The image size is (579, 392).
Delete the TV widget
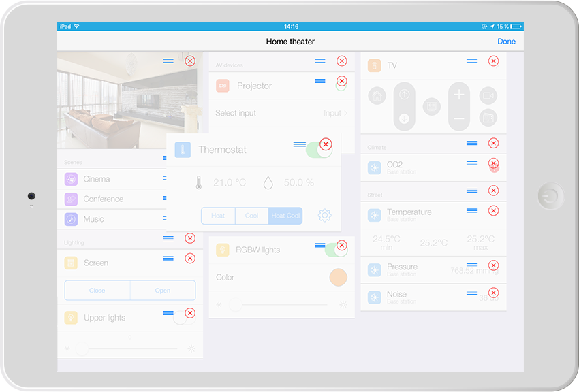(x=493, y=61)
